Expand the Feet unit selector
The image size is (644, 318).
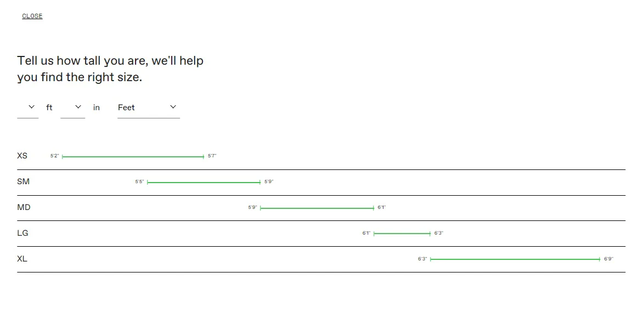148,107
